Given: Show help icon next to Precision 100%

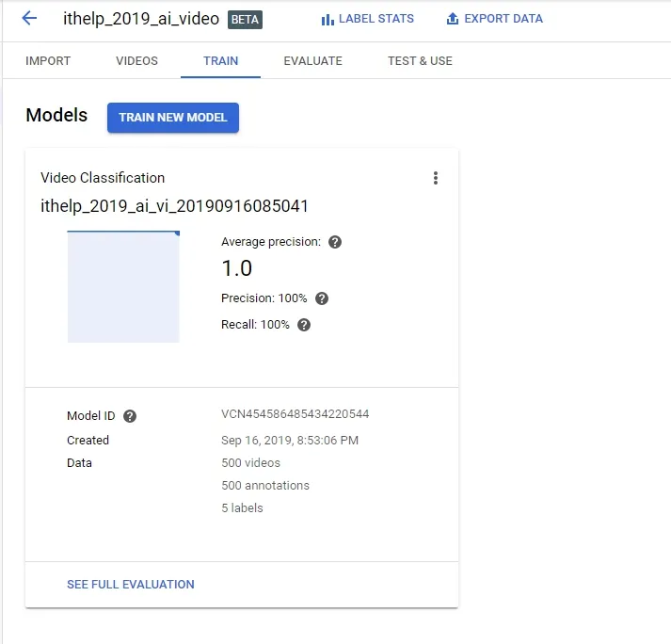Looking at the screenshot, I should 321,298.
